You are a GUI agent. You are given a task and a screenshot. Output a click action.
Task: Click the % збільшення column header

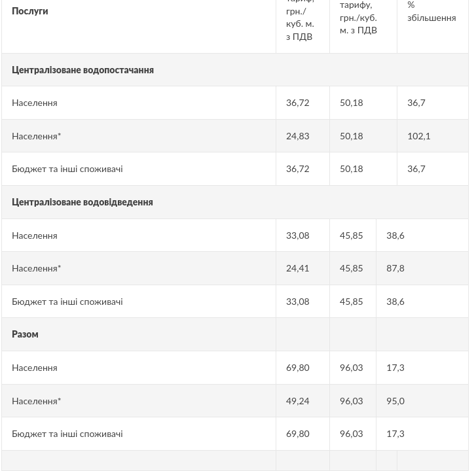click(431, 12)
